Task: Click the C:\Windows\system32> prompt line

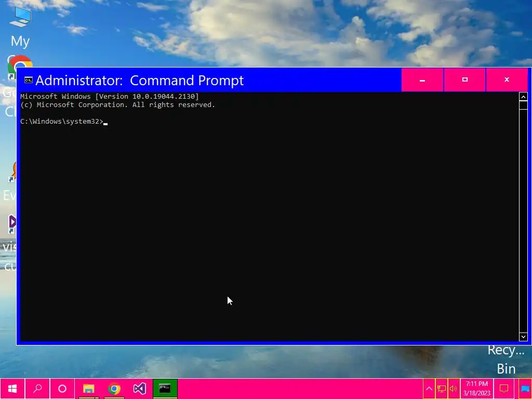Action: (64, 122)
